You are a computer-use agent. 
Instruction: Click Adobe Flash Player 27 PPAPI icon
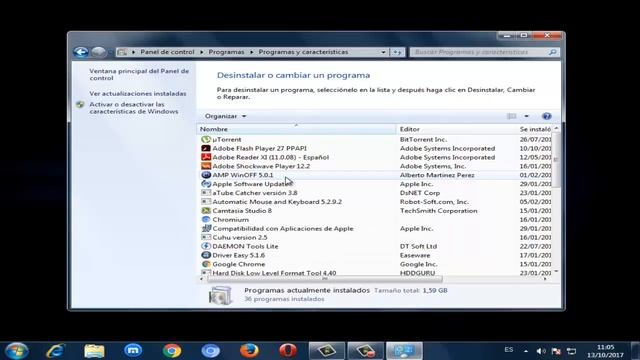(x=206, y=149)
